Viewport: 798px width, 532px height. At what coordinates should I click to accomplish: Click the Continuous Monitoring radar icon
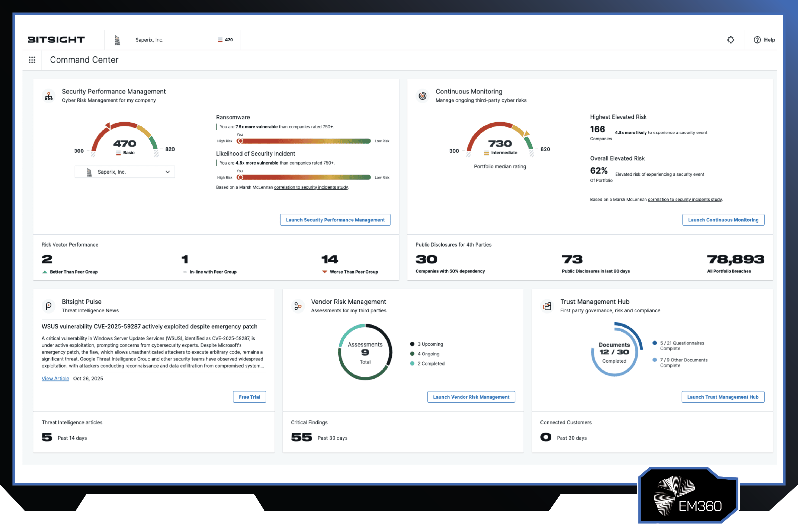click(x=422, y=96)
